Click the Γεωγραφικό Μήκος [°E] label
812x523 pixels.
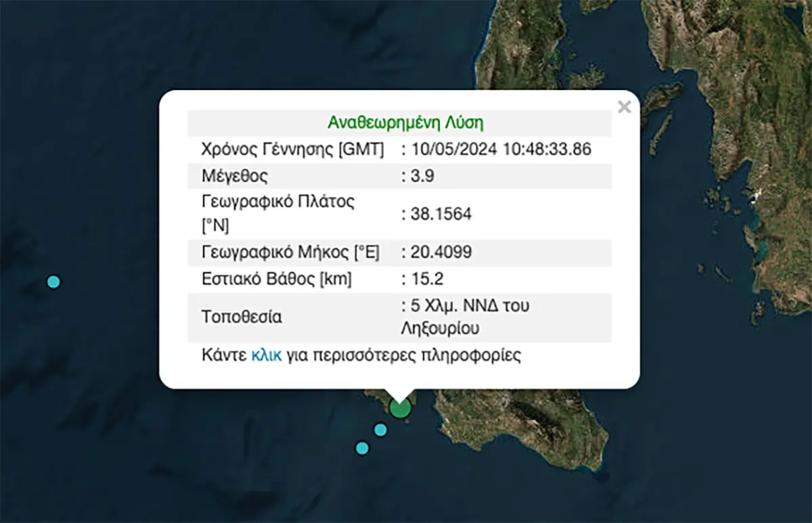point(290,252)
